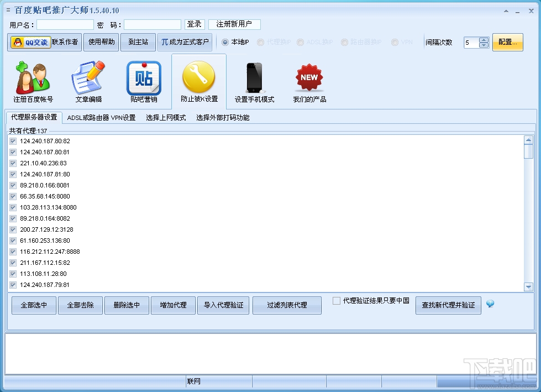
Task: Toggle the 代理验证结果只要中国 checkbox
Action: [x=337, y=301]
